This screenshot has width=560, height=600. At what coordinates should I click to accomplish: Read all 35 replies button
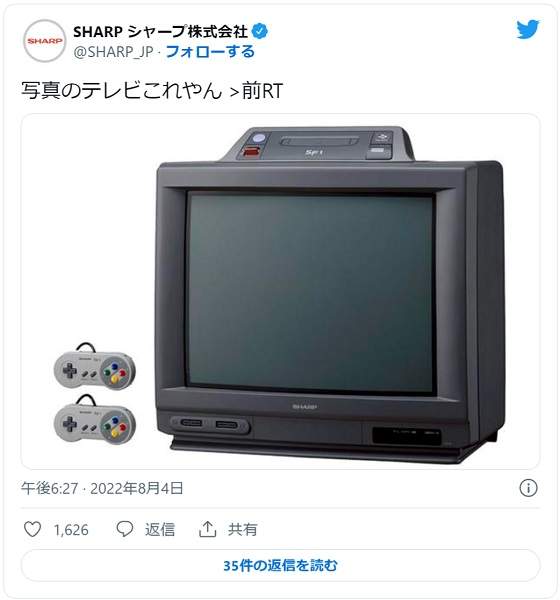pos(280,565)
